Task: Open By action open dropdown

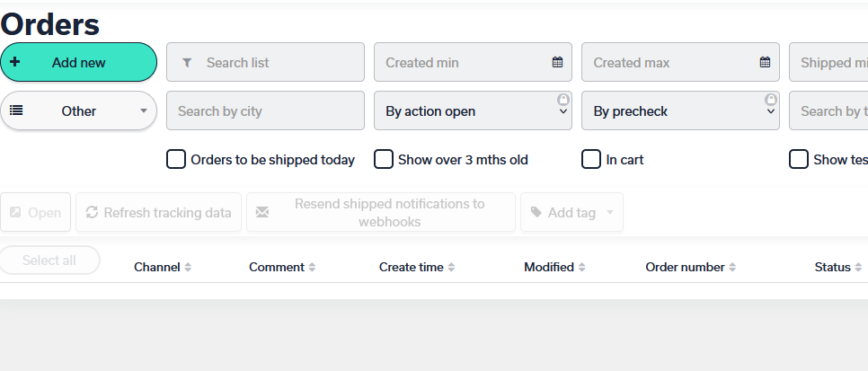Action: pyautogui.click(x=473, y=110)
